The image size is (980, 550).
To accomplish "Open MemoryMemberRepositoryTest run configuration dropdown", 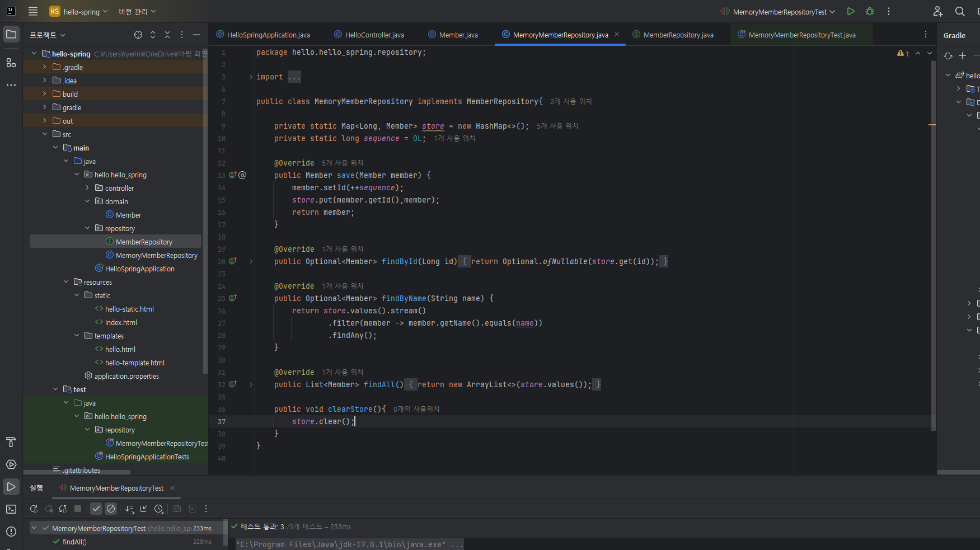I will [778, 11].
